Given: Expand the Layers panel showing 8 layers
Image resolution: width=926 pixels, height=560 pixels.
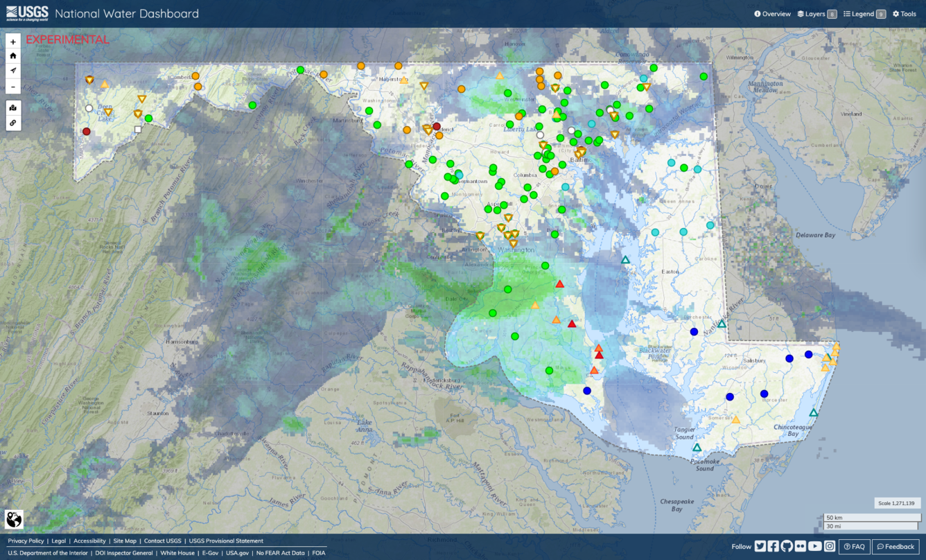Looking at the screenshot, I should pyautogui.click(x=816, y=14).
